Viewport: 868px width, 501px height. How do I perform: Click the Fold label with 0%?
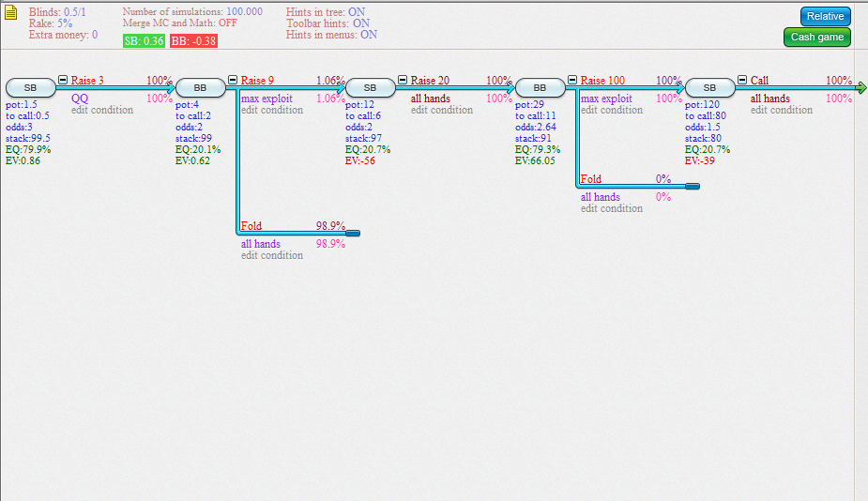point(591,179)
